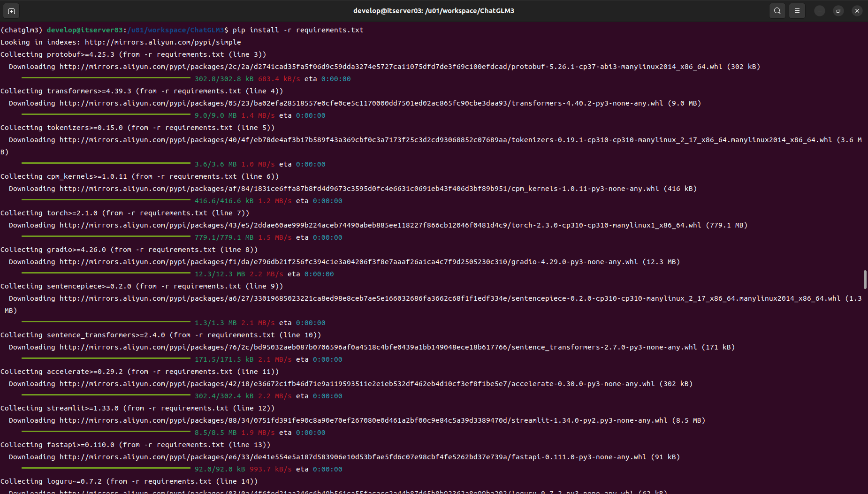Screen dimensions: 868x494
Task: Click the line 'Collecting gradio>=4.26.0'
Action: tap(129, 250)
